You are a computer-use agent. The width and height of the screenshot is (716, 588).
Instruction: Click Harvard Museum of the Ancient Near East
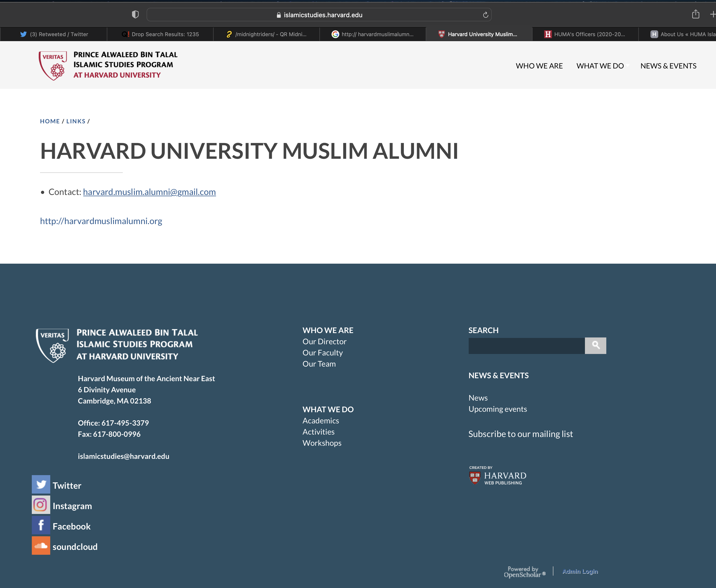pos(146,378)
